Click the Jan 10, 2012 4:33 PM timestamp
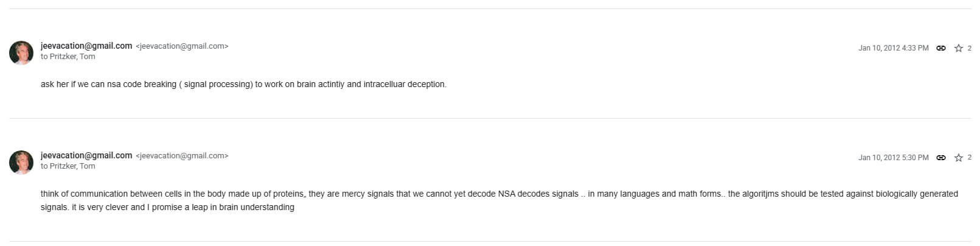 tap(893, 48)
